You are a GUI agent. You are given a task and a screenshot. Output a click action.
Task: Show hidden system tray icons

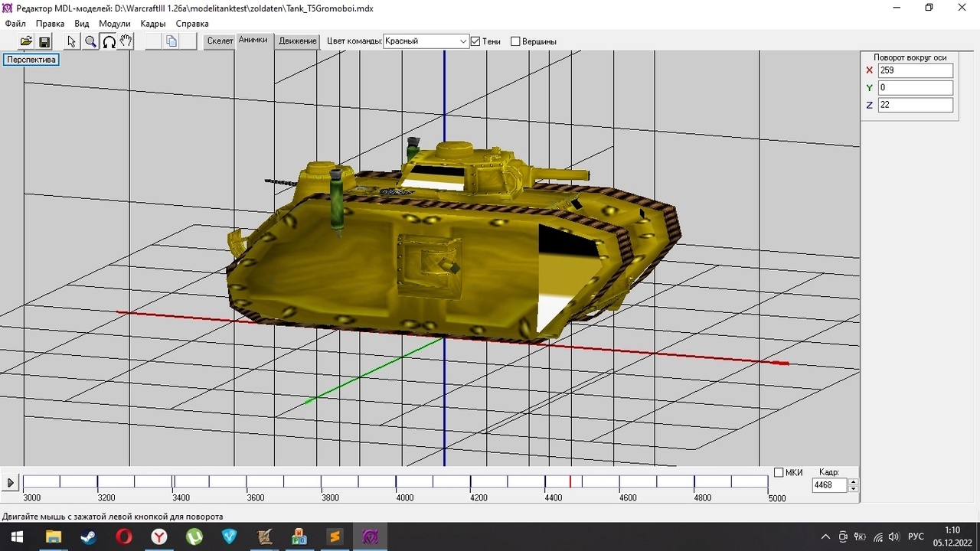[x=825, y=537]
